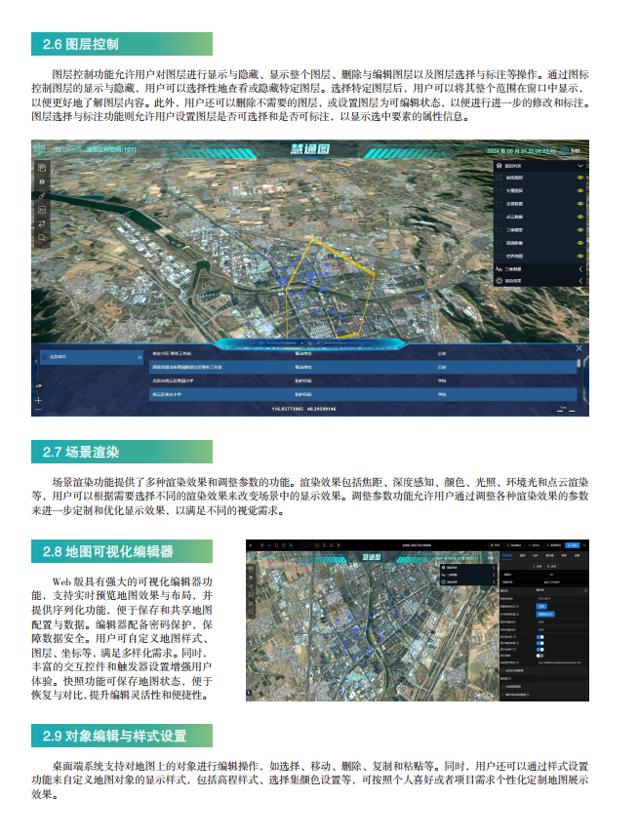Select the active first tab in the editor right panel
Image resolution: width=639 pixels, height=840 pixels.
point(506,555)
